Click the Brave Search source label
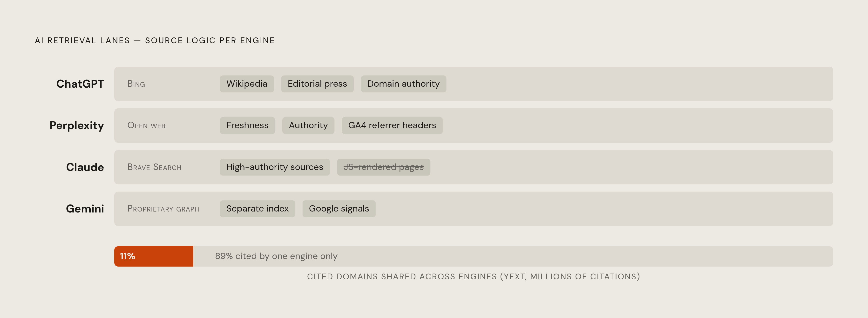The image size is (868, 318). click(154, 167)
